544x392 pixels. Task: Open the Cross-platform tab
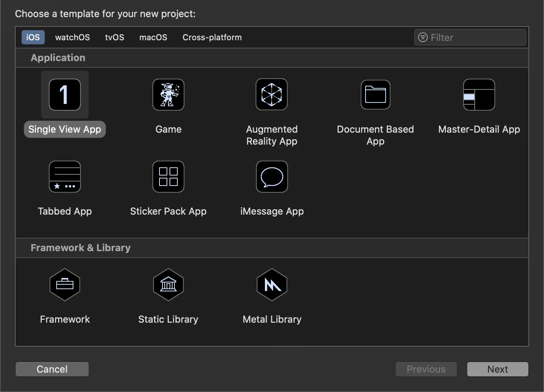pos(212,37)
